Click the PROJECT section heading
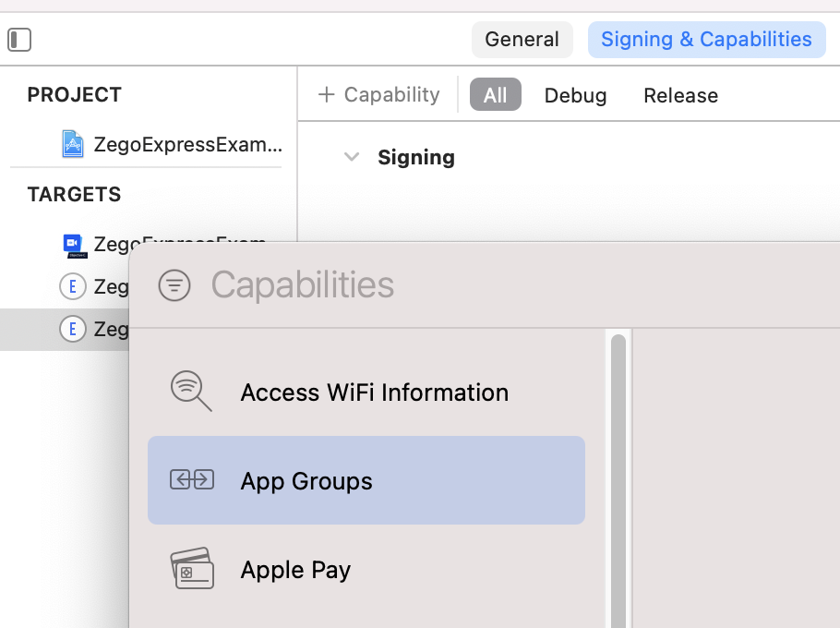 (x=75, y=95)
